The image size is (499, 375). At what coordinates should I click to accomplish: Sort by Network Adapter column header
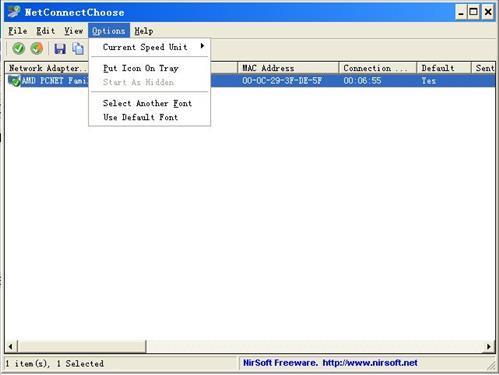pyautogui.click(x=47, y=68)
